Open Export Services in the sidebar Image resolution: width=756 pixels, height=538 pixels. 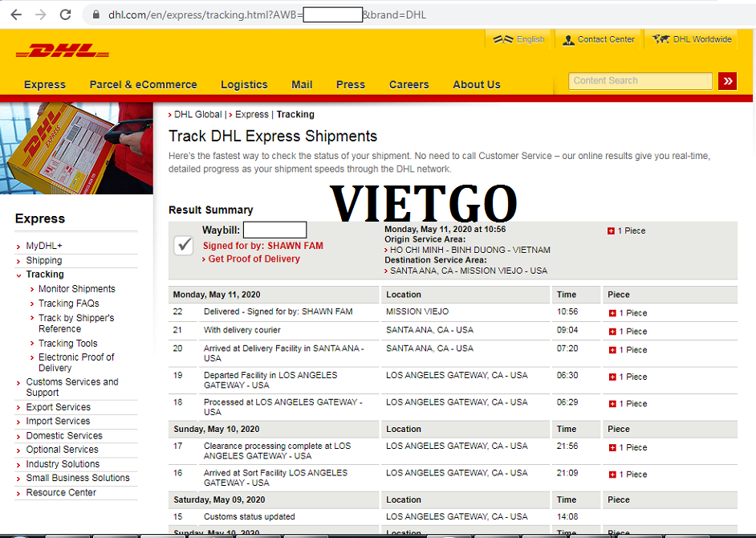pyautogui.click(x=59, y=407)
